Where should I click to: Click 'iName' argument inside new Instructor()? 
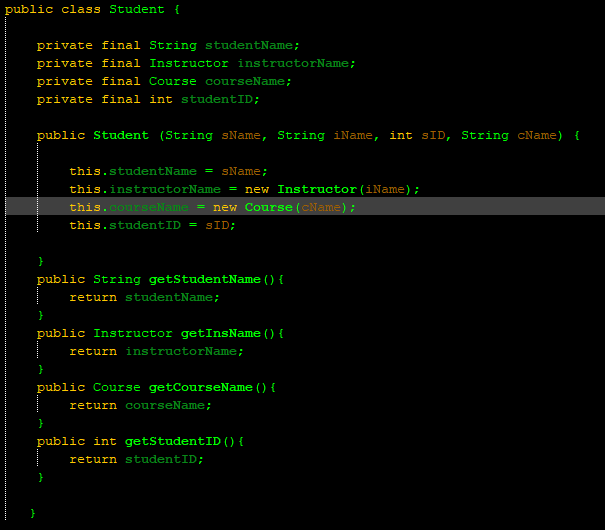385,189
